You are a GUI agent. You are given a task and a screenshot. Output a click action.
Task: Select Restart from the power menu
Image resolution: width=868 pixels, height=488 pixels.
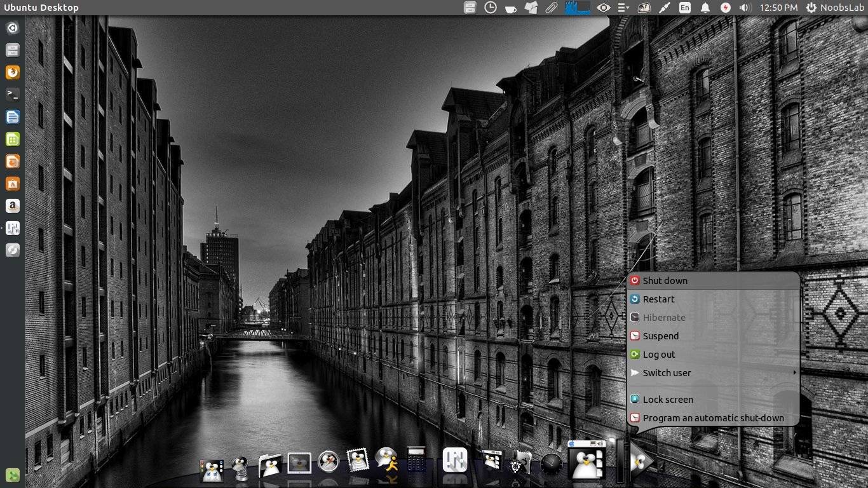(658, 299)
